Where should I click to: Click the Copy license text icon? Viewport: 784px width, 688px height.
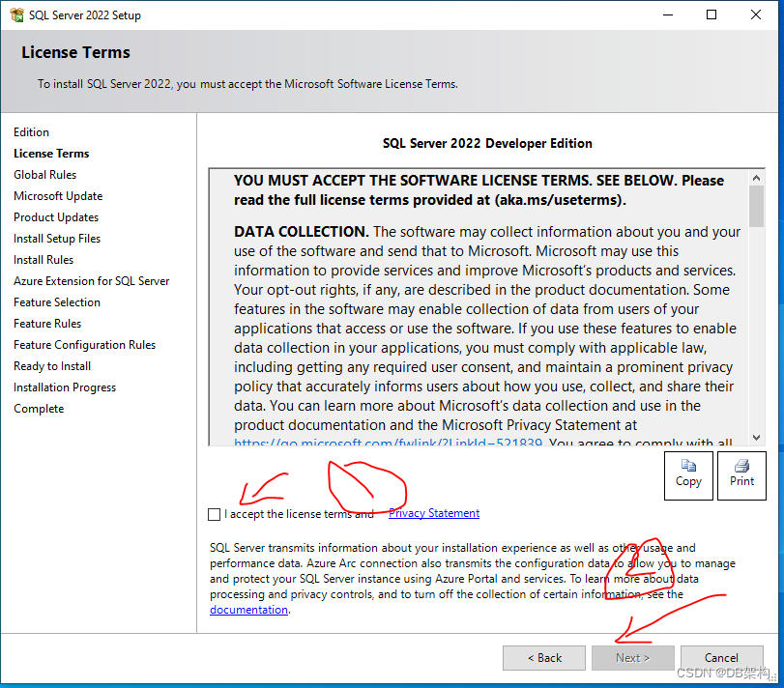click(x=688, y=474)
